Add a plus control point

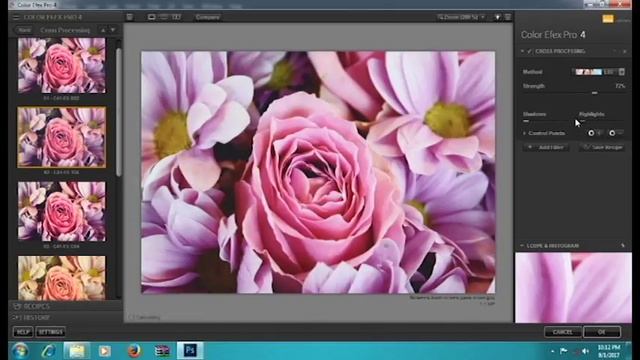point(594,133)
